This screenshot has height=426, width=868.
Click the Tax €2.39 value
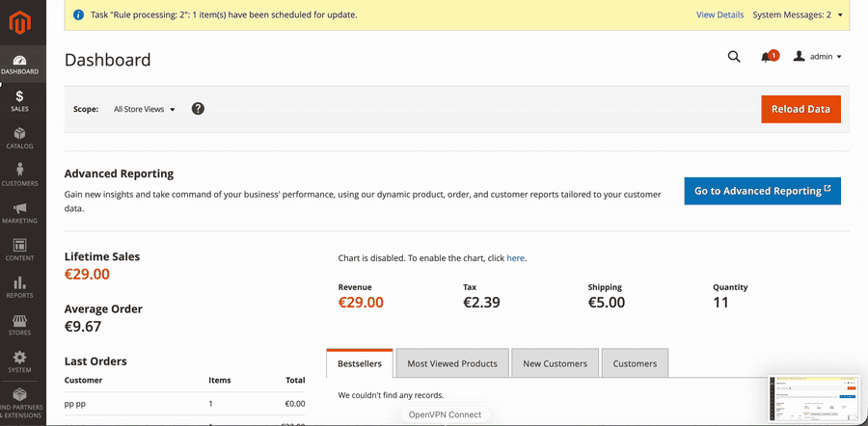(x=481, y=303)
